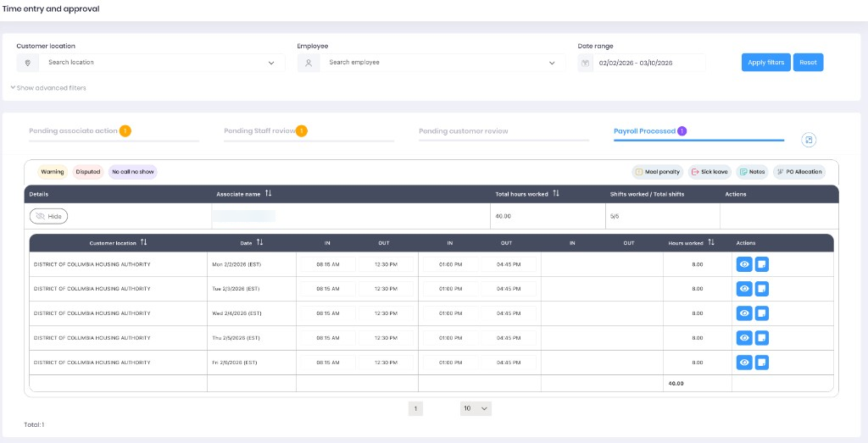Sort by Date column
This screenshot has height=443, width=868.
259,242
